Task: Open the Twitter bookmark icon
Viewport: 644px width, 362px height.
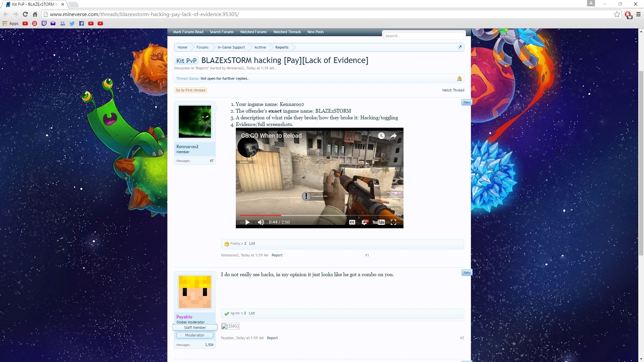Action: pos(72,23)
